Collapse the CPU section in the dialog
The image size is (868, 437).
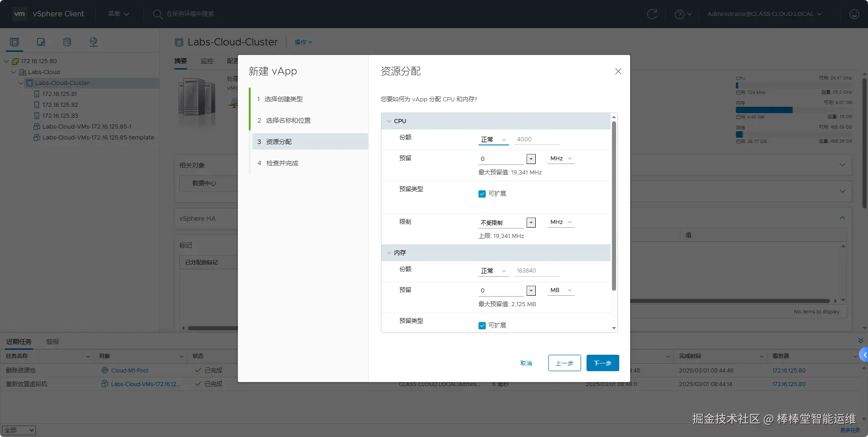click(x=389, y=121)
